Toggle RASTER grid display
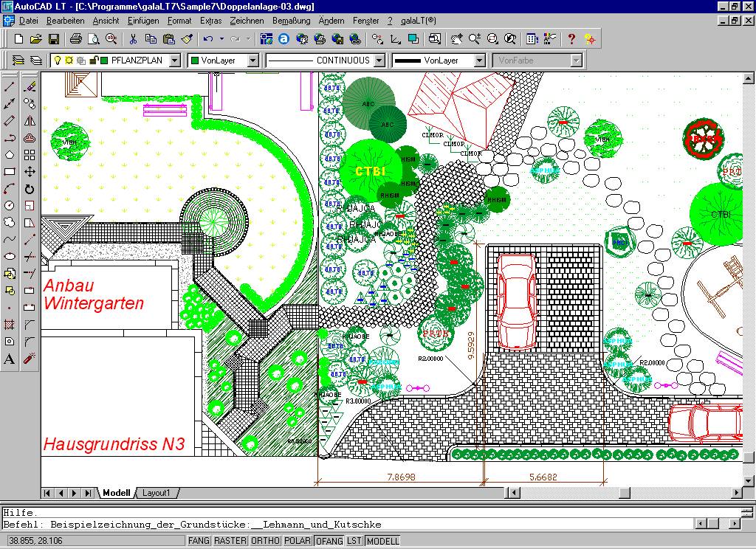 click(x=230, y=541)
